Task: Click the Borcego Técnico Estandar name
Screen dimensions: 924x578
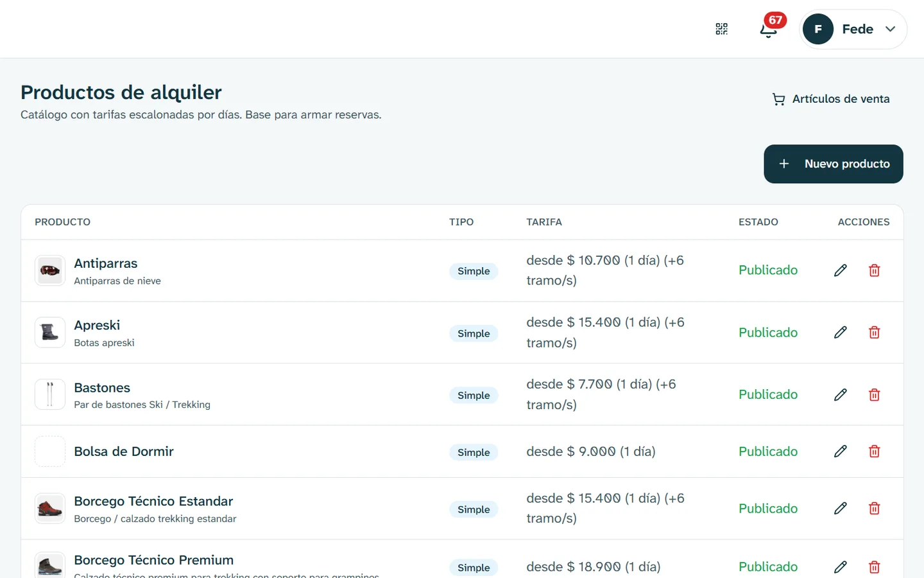Action: [x=153, y=501]
